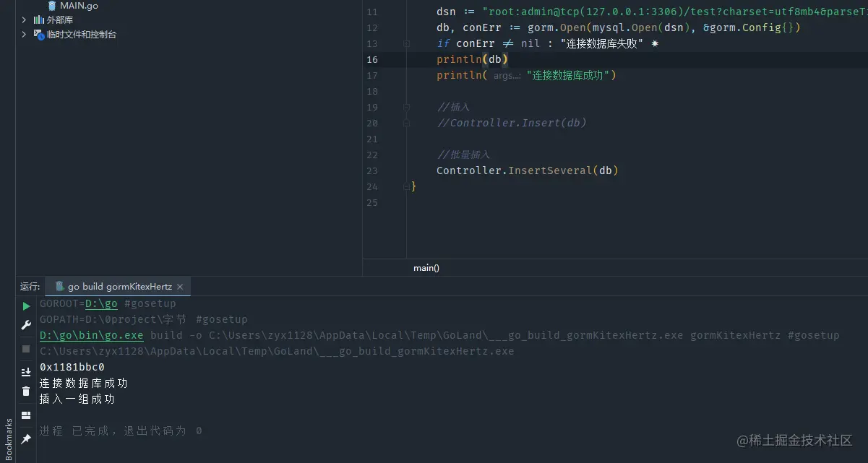Viewport: 868px width, 463px height.
Task: Toggle fold marker on line 20
Action: pyautogui.click(x=407, y=123)
